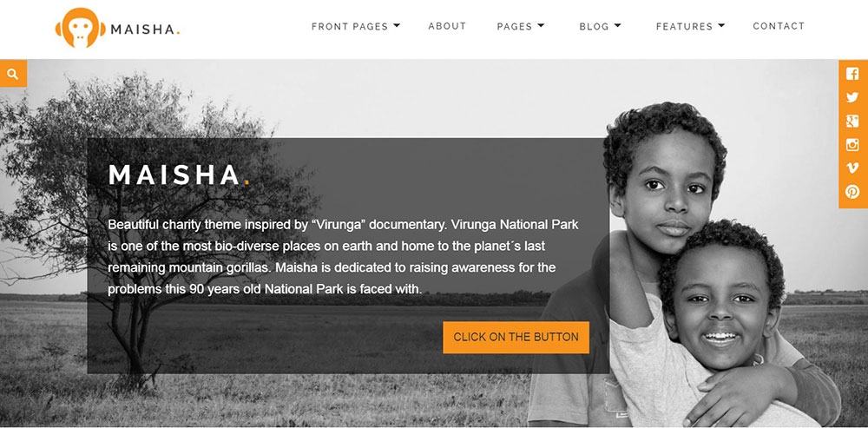Open the About menu item
This screenshot has height=428, width=868.
point(447,26)
